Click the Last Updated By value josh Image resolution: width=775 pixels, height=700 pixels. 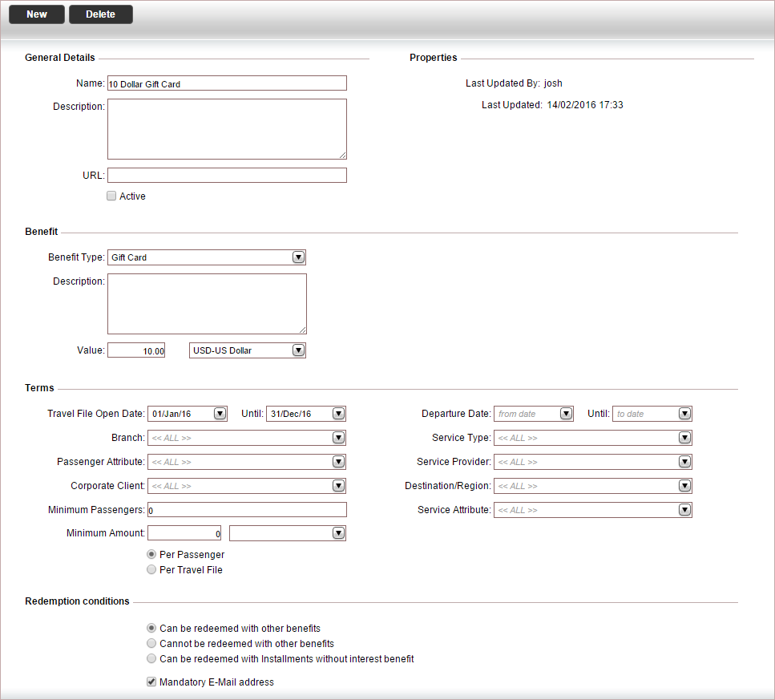coord(553,83)
